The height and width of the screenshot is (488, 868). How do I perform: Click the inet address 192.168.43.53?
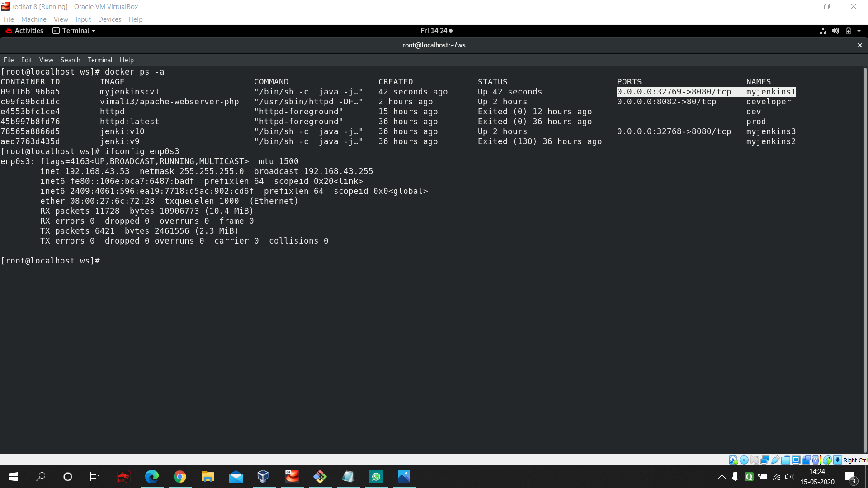tap(97, 171)
